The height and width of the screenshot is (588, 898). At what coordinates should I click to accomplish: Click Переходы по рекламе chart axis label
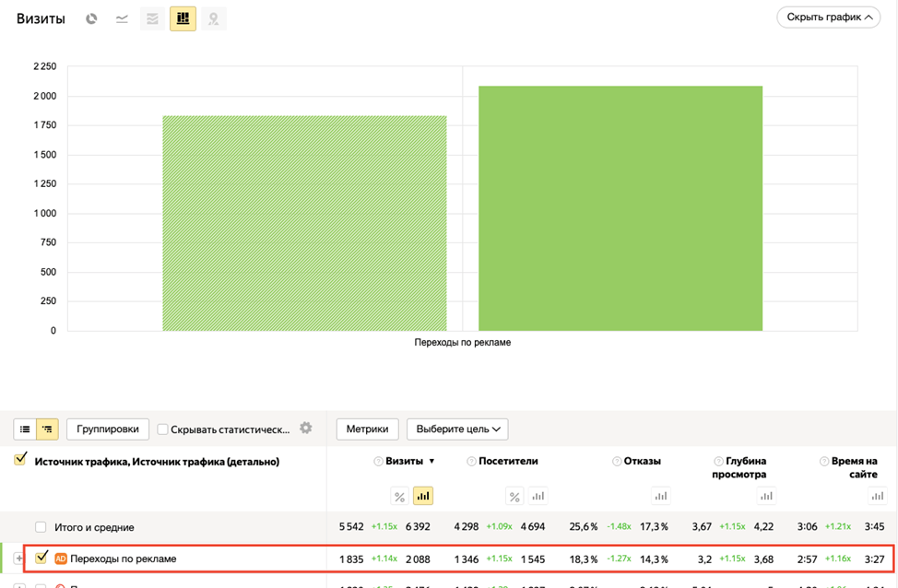463,342
